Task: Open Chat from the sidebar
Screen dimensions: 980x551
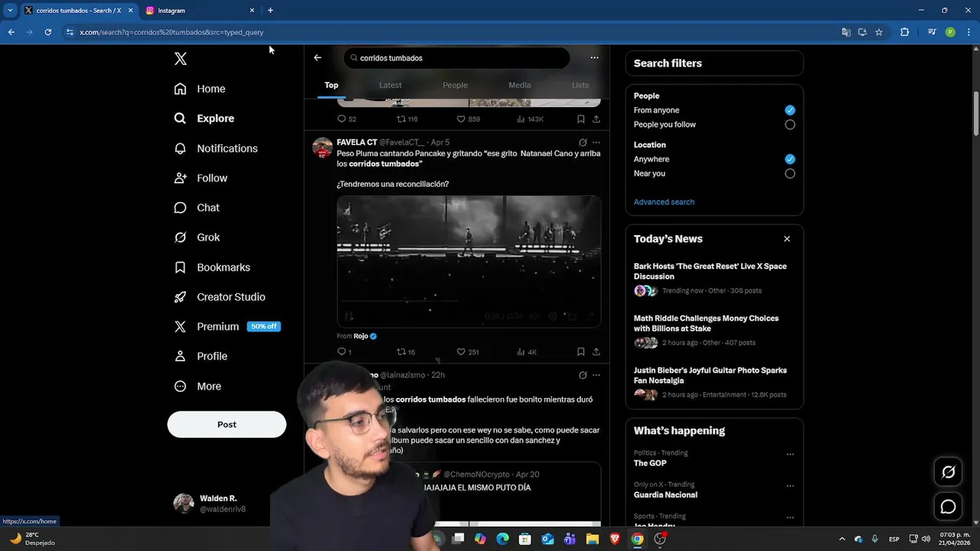Action: [197, 207]
